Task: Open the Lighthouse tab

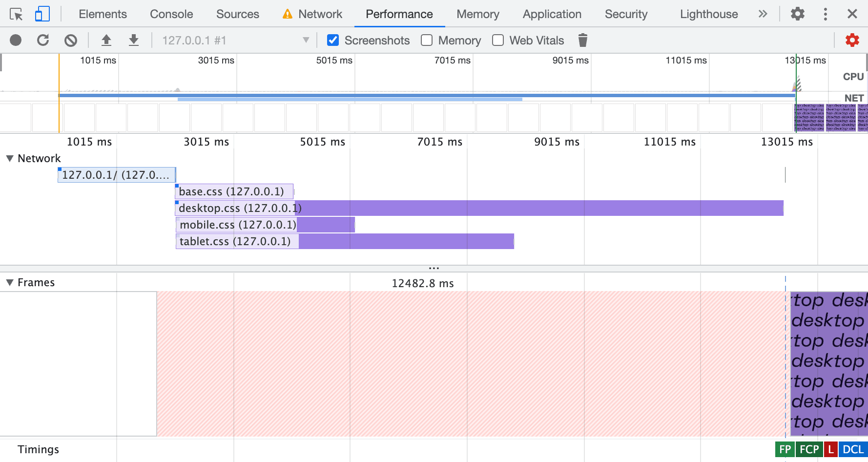Action: [x=709, y=14]
